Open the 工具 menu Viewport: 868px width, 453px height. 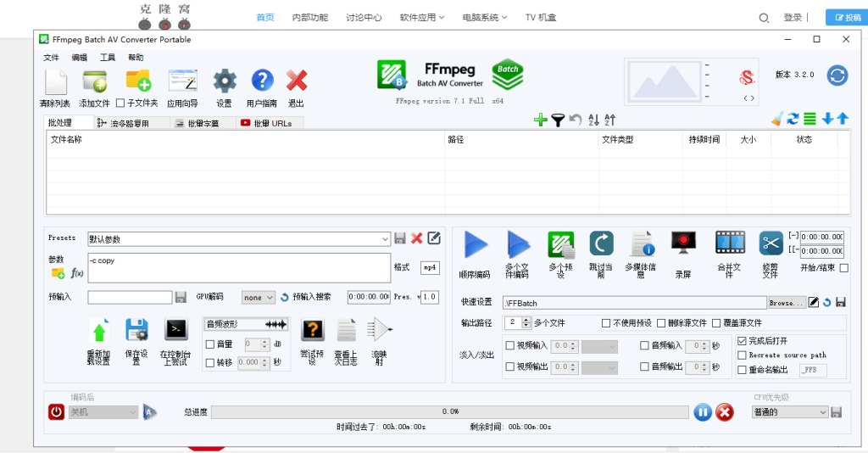pos(108,58)
